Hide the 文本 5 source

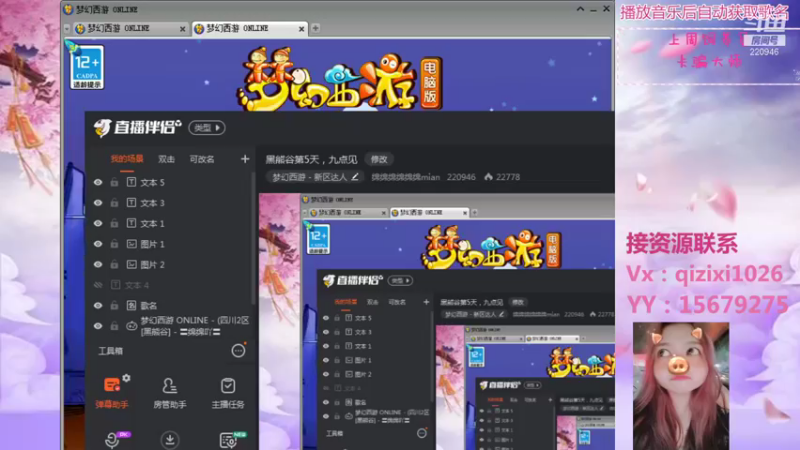pyautogui.click(x=98, y=182)
